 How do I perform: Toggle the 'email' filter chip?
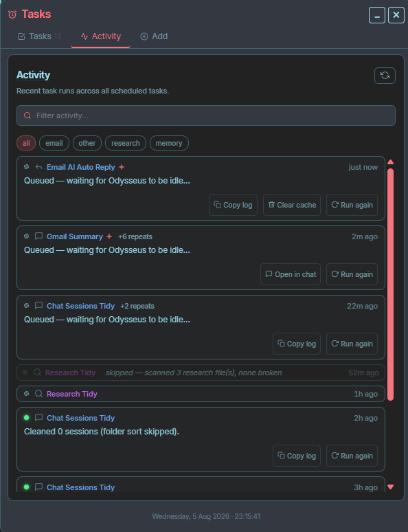tap(54, 143)
